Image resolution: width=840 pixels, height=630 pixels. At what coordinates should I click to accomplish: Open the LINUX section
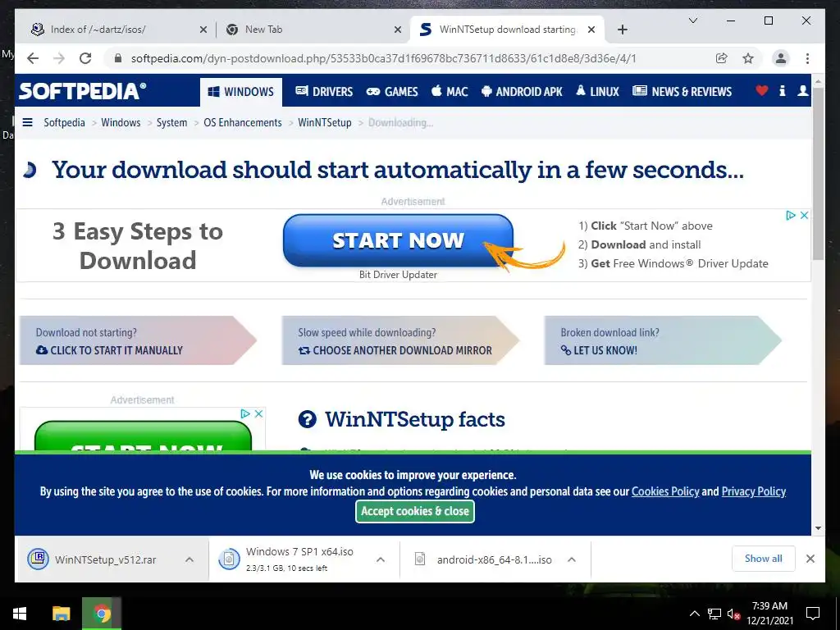tap(597, 92)
